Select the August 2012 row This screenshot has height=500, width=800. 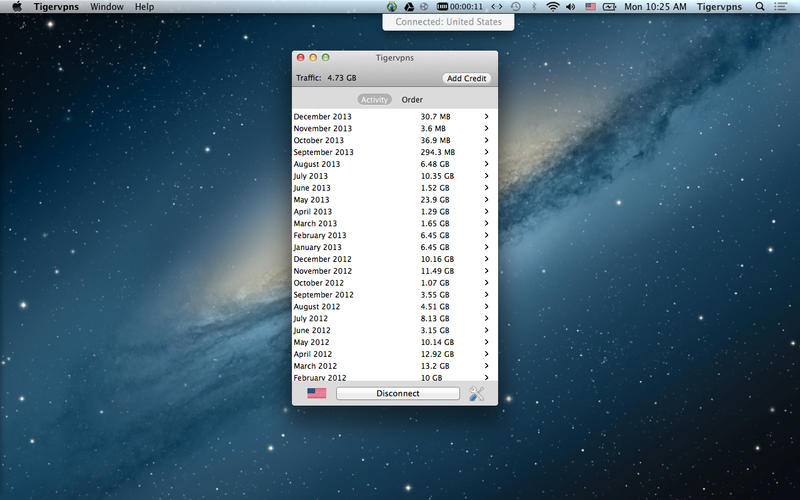394,306
